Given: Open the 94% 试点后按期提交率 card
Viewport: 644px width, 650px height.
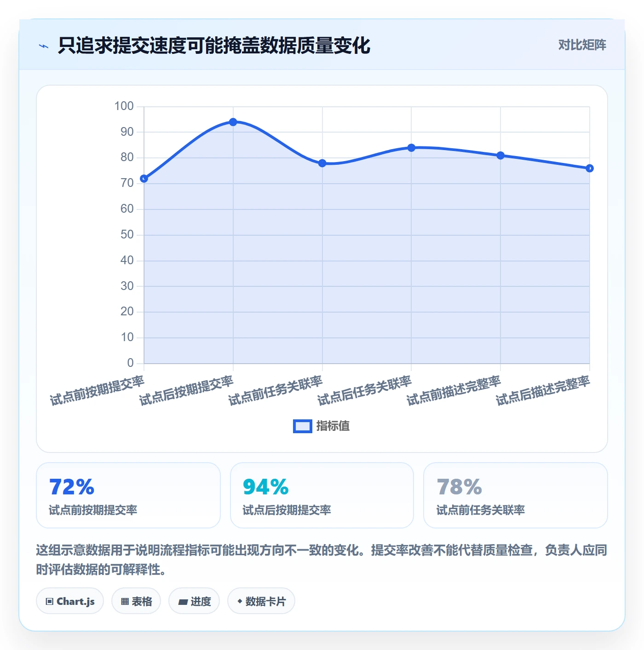Looking at the screenshot, I should coord(322,495).
